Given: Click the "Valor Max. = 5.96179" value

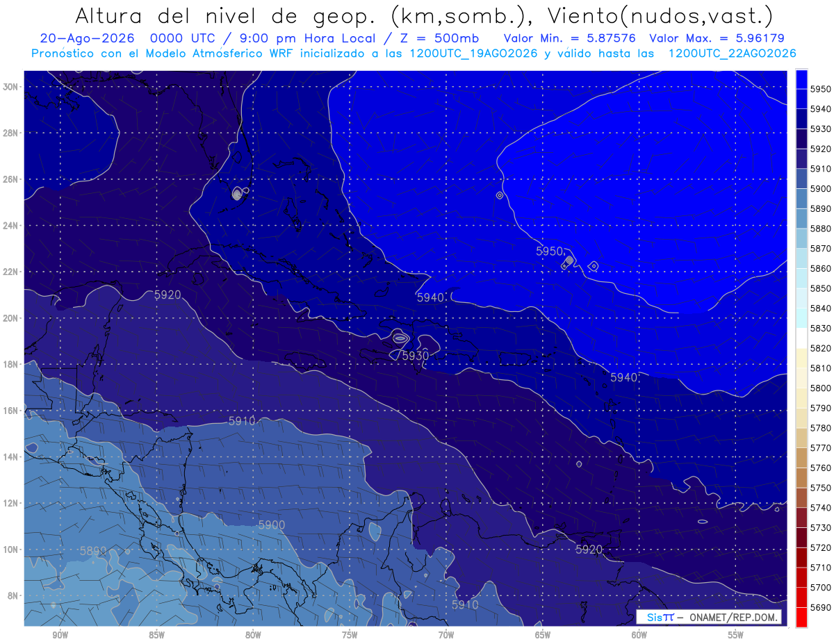Looking at the screenshot, I should click(715, 39).
